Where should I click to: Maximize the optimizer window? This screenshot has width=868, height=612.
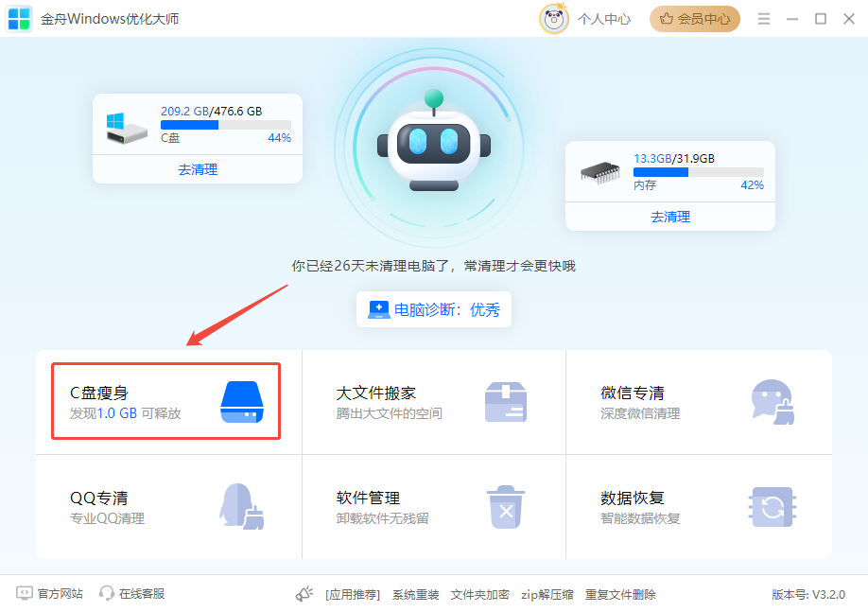[x=821, y=19]
